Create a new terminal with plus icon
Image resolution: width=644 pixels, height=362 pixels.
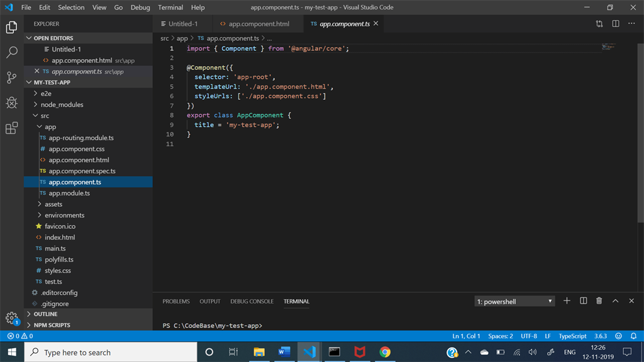(x=567, y=301)
